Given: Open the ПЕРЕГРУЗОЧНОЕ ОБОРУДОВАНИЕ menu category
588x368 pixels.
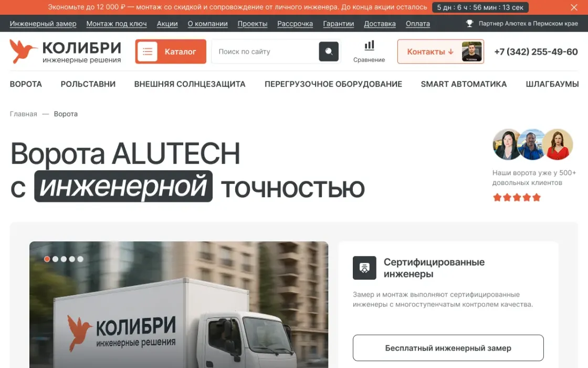Looking at the screenshot, I should (333, 84).
